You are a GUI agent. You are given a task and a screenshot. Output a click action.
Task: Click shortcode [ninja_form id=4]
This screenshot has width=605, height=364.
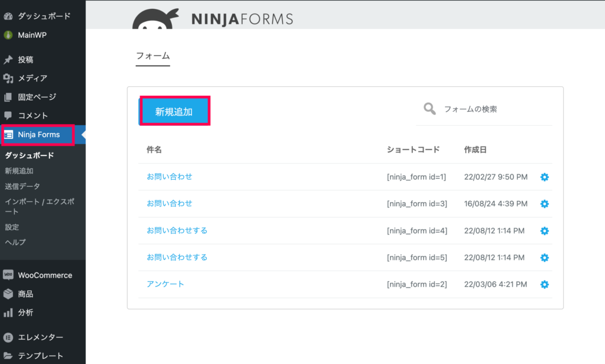pos(417,231)
